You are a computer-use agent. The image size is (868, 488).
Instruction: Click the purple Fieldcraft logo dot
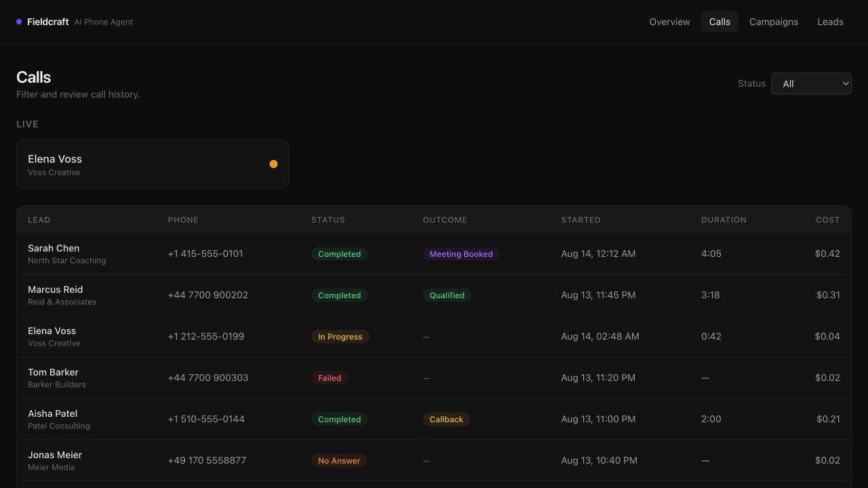pos(19,22)
